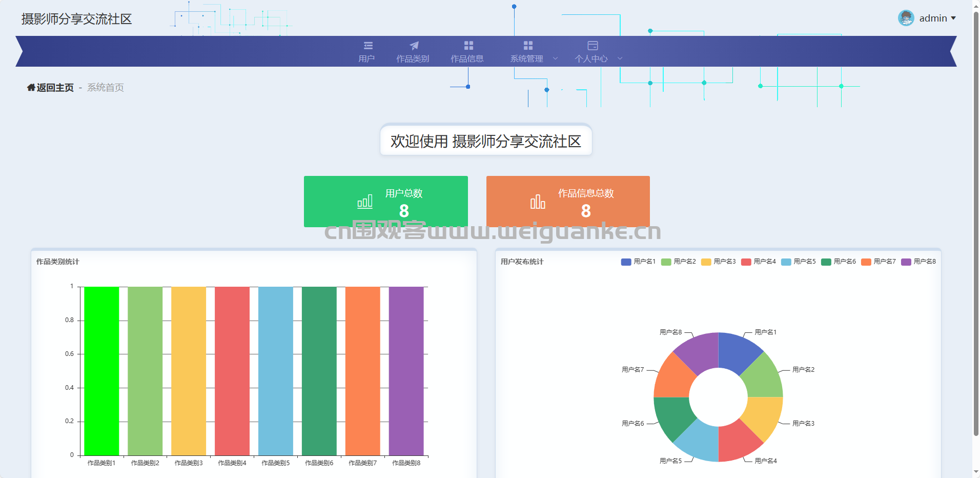
Task: Click the 用户 menu list icon
Action: coord(368,46)
